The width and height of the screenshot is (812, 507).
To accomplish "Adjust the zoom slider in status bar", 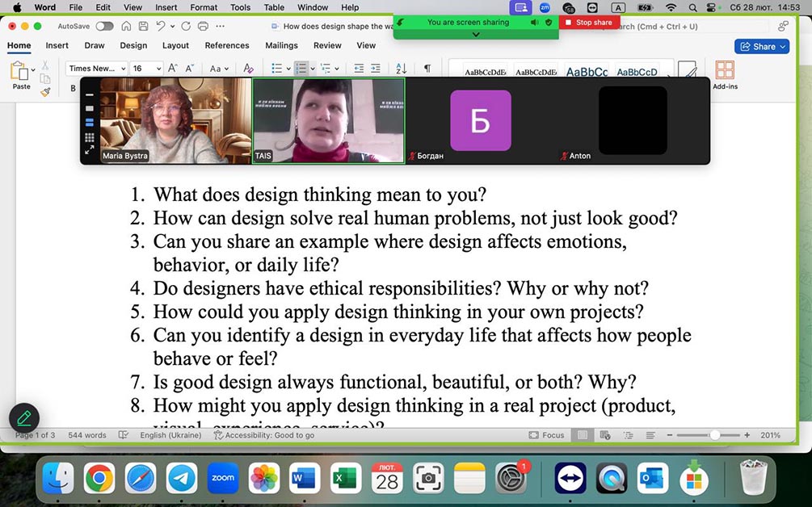I will (x=714, y=435).
